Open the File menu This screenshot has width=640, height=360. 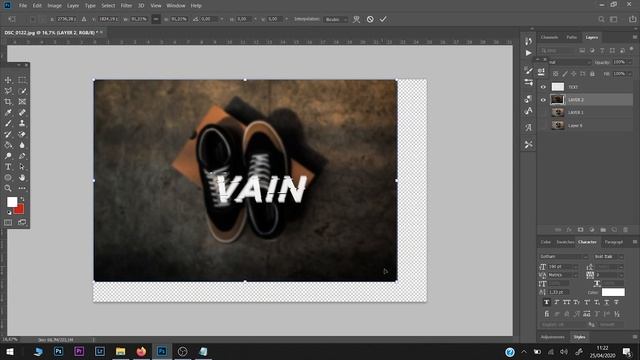click(23, 6)
